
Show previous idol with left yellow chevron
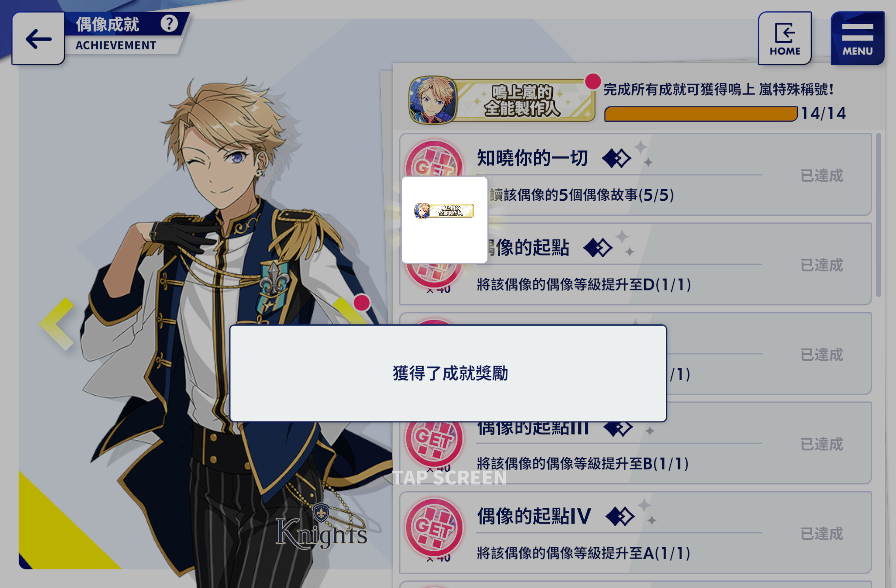[58, 324]
